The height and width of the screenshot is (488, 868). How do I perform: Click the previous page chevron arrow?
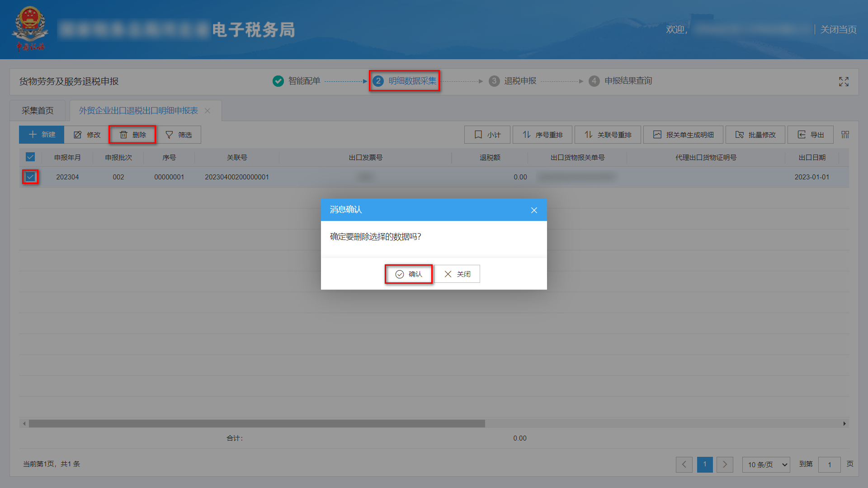[x=684, y=464]
